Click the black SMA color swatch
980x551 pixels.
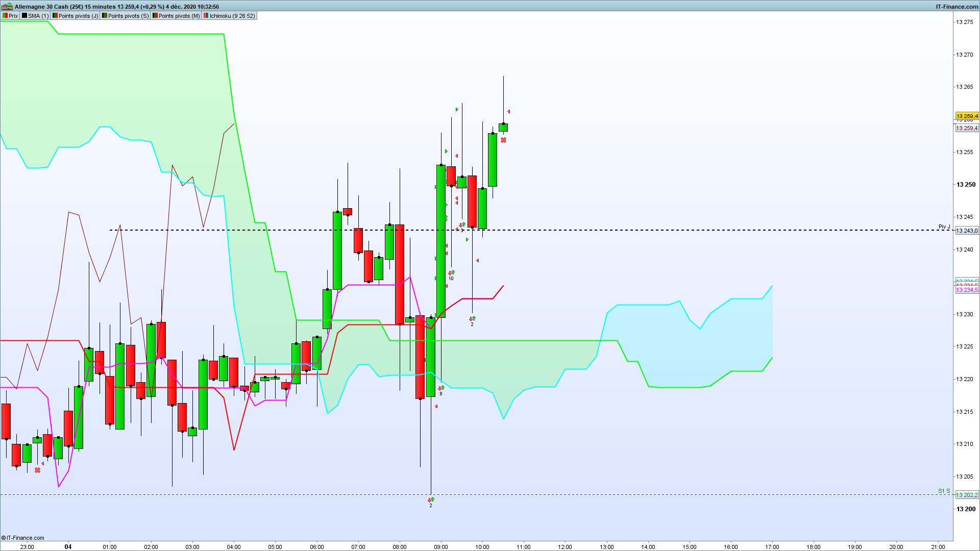pos(24,16)
